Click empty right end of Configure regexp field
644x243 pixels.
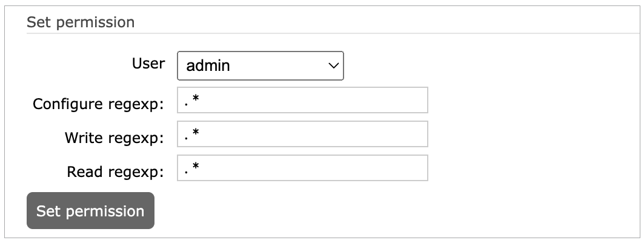click(x=412, y=100)
